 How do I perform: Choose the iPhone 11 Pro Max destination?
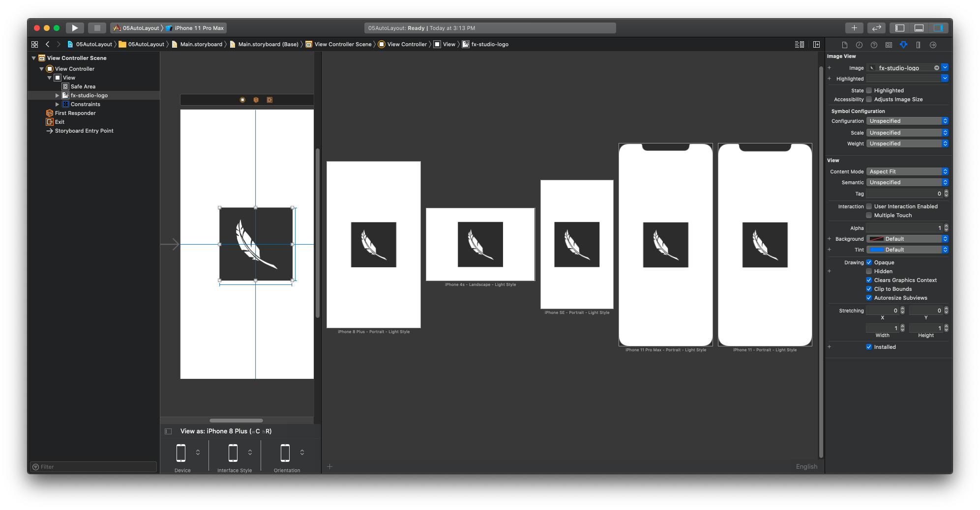195,28
